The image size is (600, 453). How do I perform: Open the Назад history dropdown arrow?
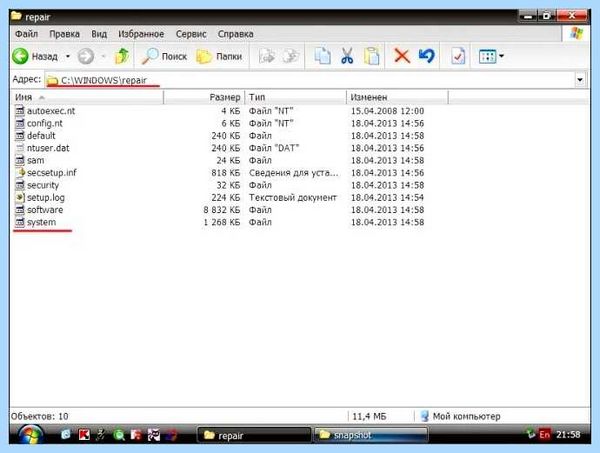click(68, 56)
